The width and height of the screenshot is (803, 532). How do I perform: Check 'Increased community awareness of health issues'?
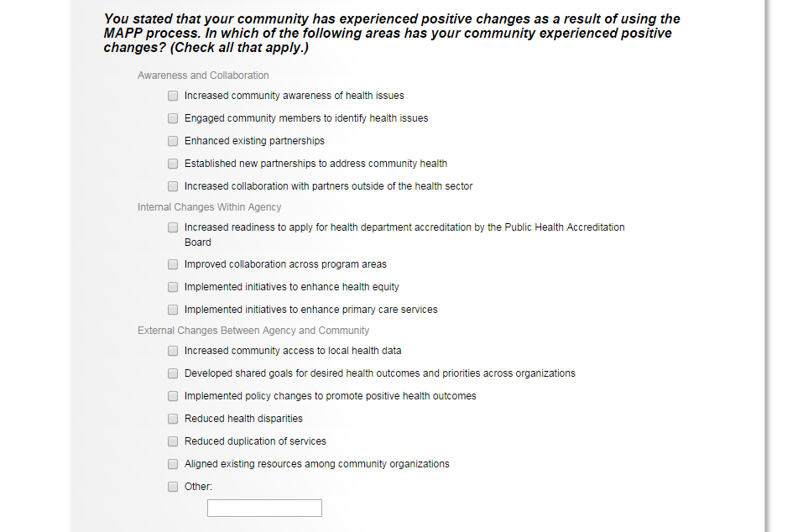tap(173, 96)
